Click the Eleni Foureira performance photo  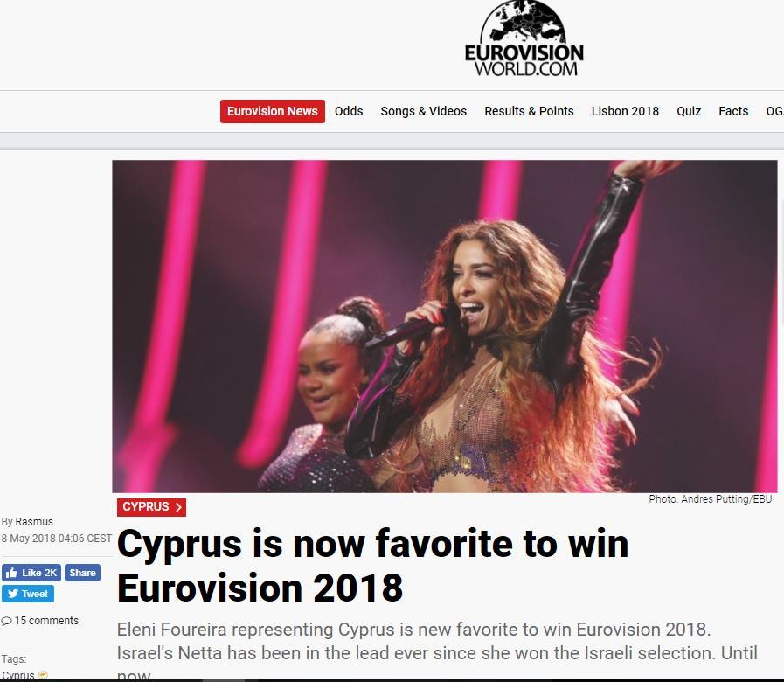pos(445,326)
